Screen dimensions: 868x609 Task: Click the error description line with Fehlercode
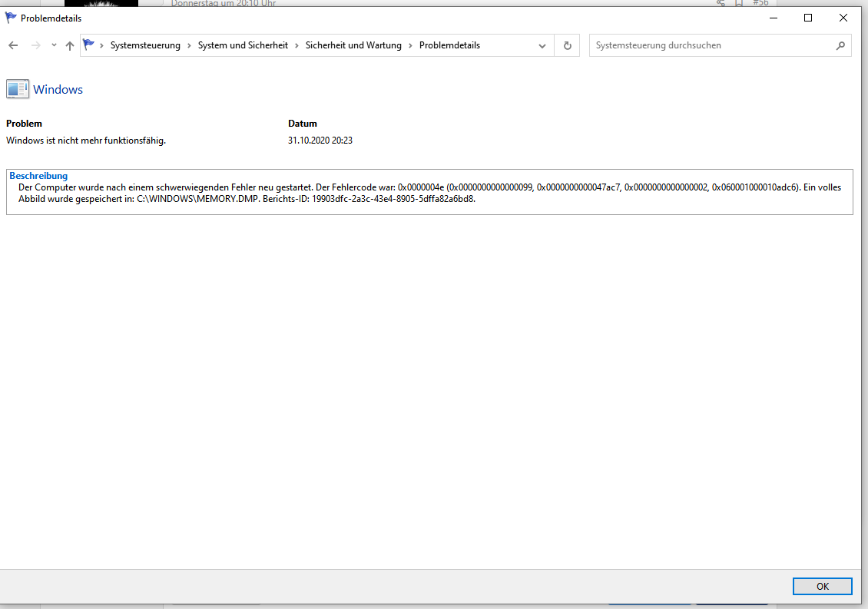(x=429, y=187)
